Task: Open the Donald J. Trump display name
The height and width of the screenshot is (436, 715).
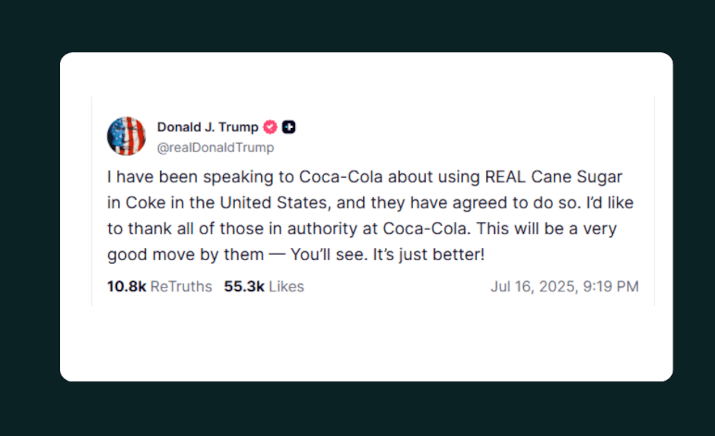Action: click(207, 127)
